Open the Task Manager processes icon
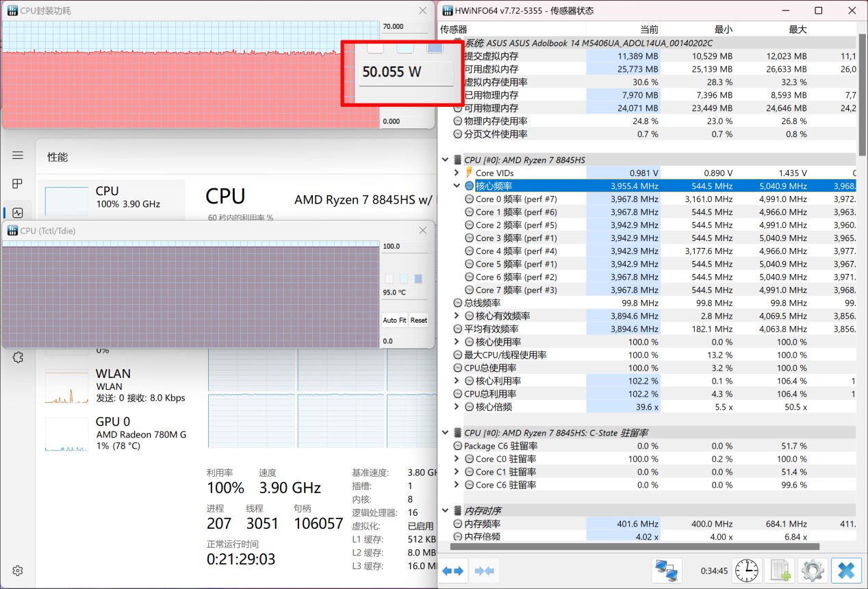The width and height of the screenshot is (868, 589). [x=18, y=184]
